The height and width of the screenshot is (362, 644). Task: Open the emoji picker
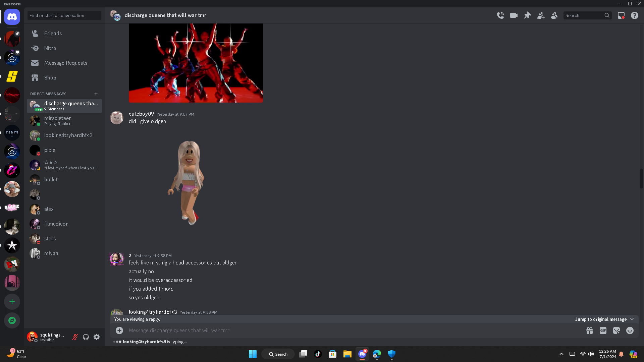click(630, 330)
